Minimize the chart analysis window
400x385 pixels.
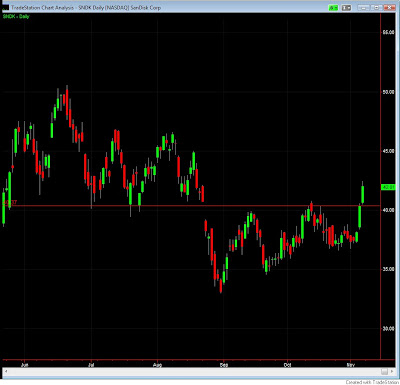click(365, 7)
